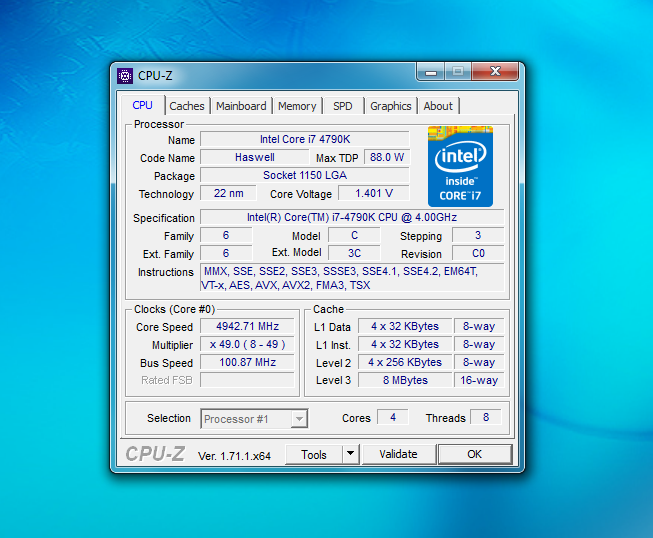Expand the Processor #1 selection combo box
Screen dimensions: 653x538
(x=254, y=419)
